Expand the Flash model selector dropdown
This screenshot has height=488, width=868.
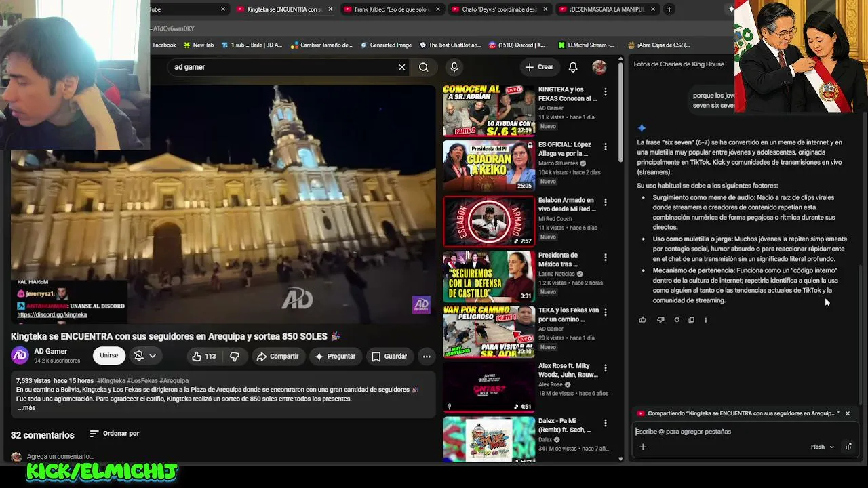click(x=822, y=447)
